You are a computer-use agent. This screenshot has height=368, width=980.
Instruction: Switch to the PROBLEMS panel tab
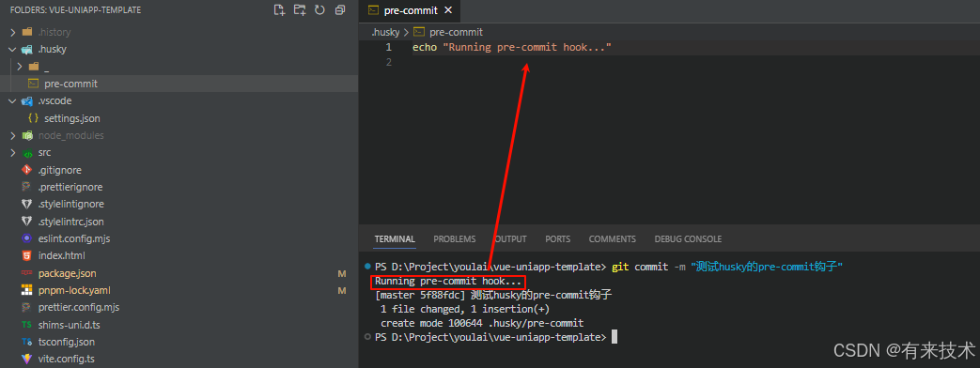(x=455, y=239)
